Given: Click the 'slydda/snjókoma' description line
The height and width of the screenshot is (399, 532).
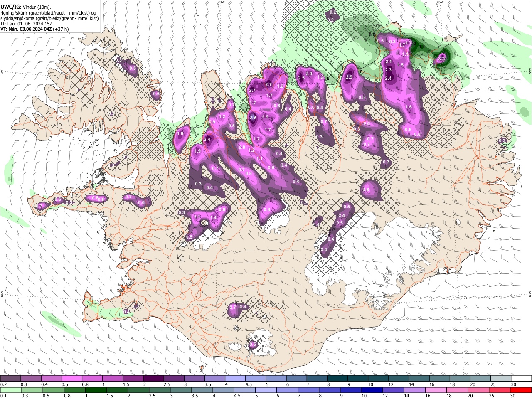Looking at the screenshot, I should (x=49, y=18).
